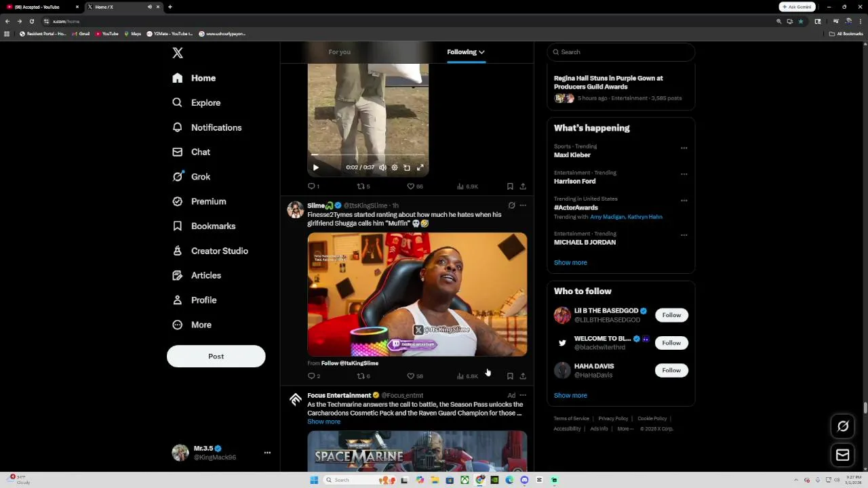Like the top video post with 66 likes
This screenshot has height=488, width=868.
pyautogui.click(x=414, y=186)
